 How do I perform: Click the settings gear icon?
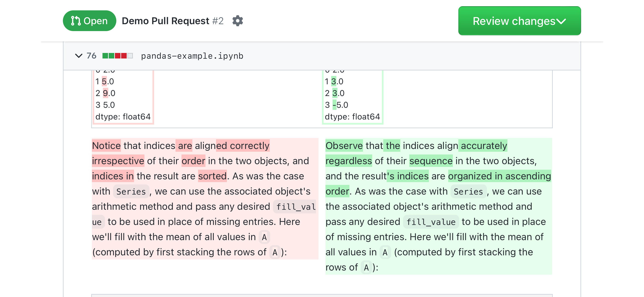pyautogui.click(x=237, y=21)
